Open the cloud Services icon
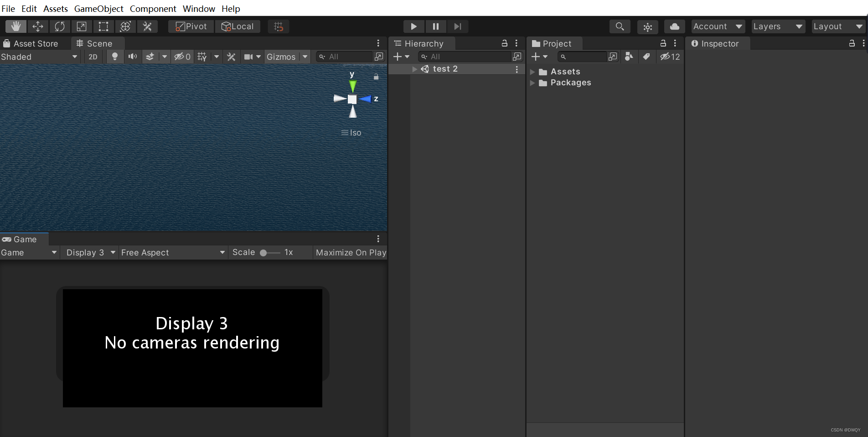Screen dimensions: 868x437 (x=675, y=26)
